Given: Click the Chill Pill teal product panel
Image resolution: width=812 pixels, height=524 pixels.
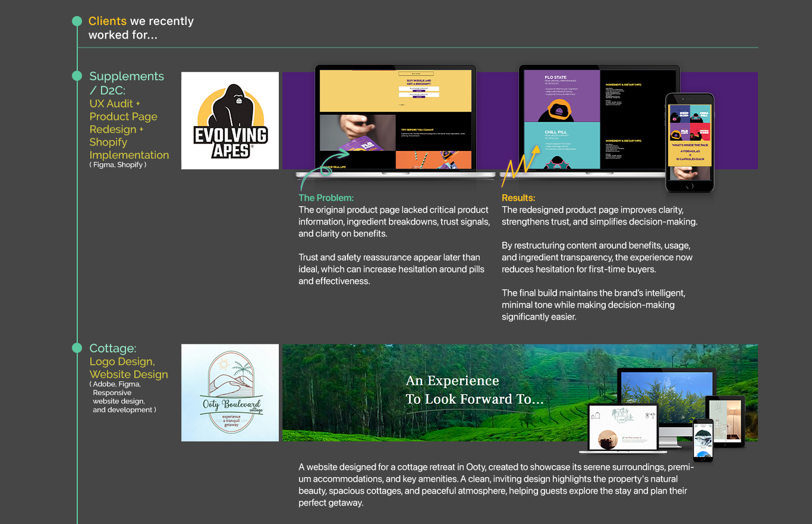Looking at the screenshot, I should coord(562,146).
